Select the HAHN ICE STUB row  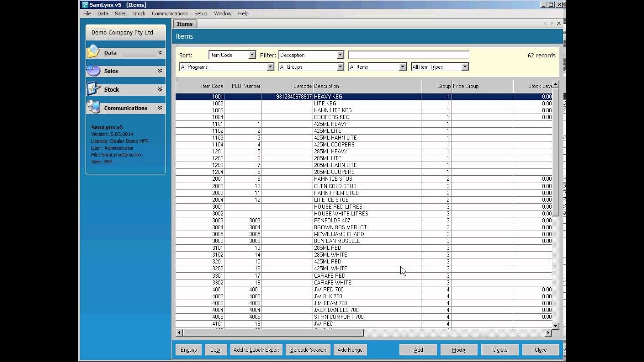point(364,179)
